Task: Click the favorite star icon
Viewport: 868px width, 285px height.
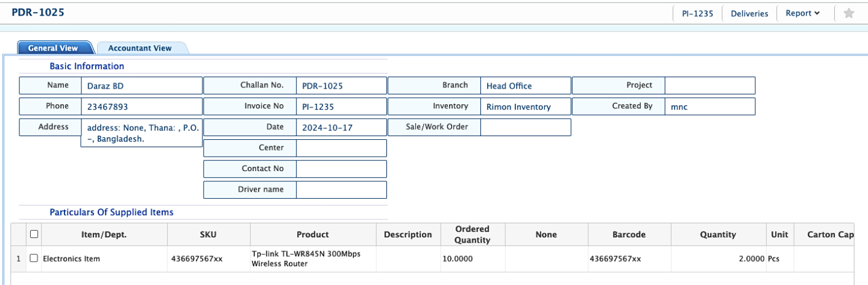Action: (x=849, y=13)
